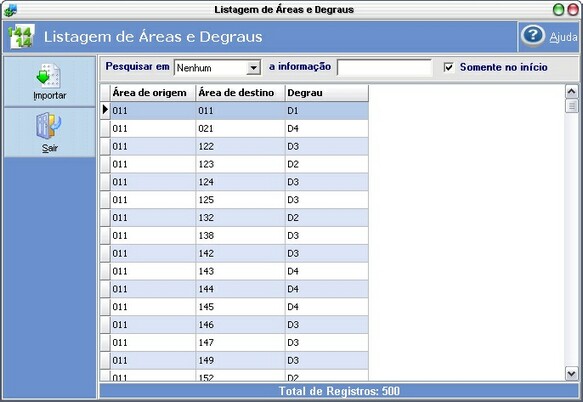Select destino cell 147

240,342
